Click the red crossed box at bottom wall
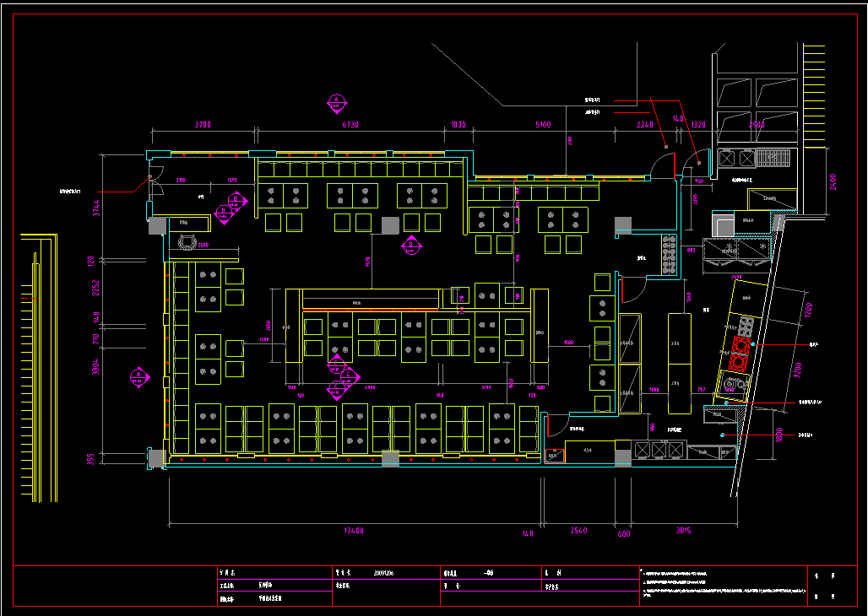Screen dimensions: 868x616 [554, 456]
